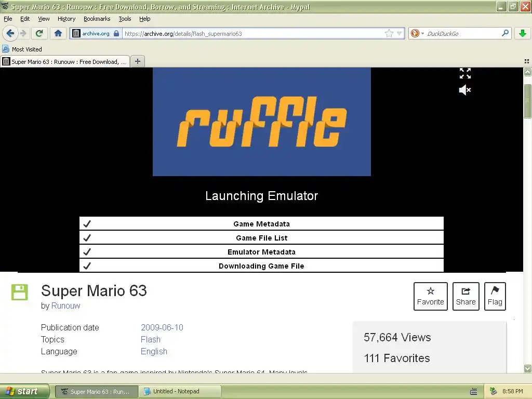
Task: Click the tab groups grid icon
Action: (x=527, y=61)
